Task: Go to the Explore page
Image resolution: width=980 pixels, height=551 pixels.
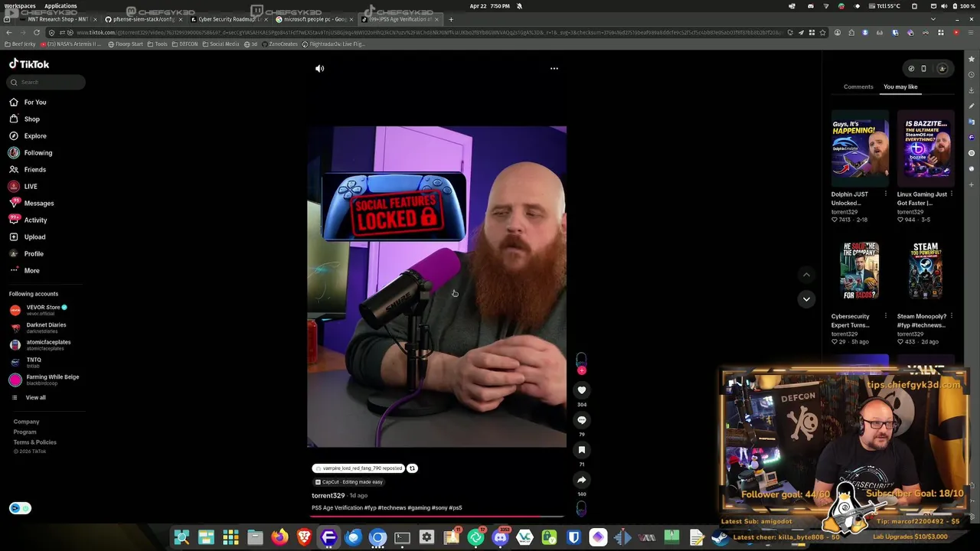Action: (x=28, y=135)
